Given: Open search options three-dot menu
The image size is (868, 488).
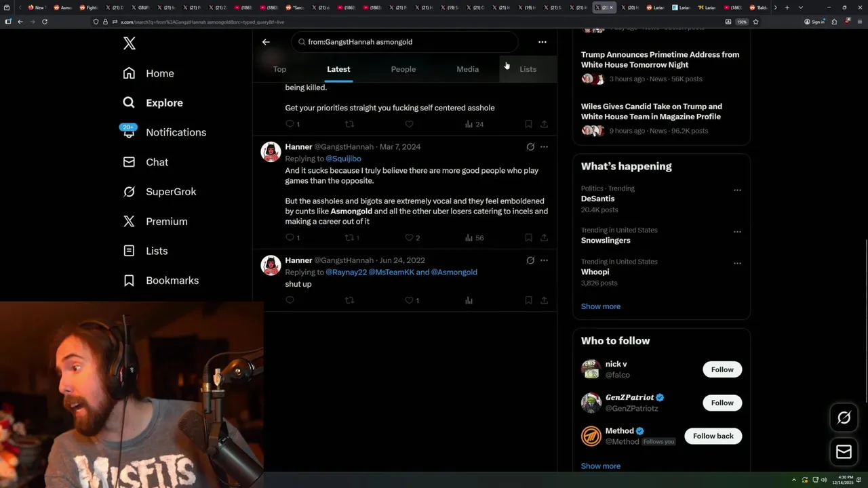Looking at the screenshot, I should coord(542,42).
